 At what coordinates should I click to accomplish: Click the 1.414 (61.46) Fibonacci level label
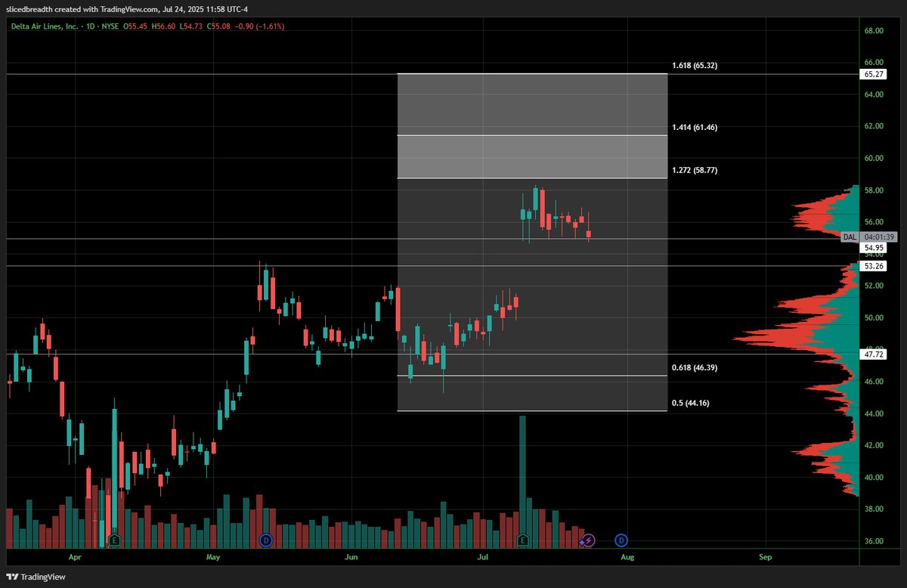(x=694, y=128)
